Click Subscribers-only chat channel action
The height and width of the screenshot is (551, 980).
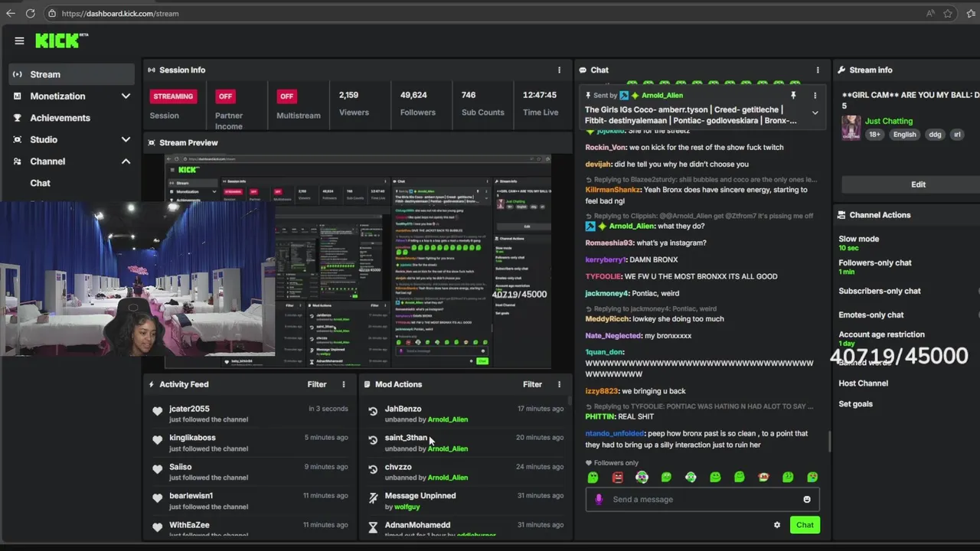tap(880, 291)
